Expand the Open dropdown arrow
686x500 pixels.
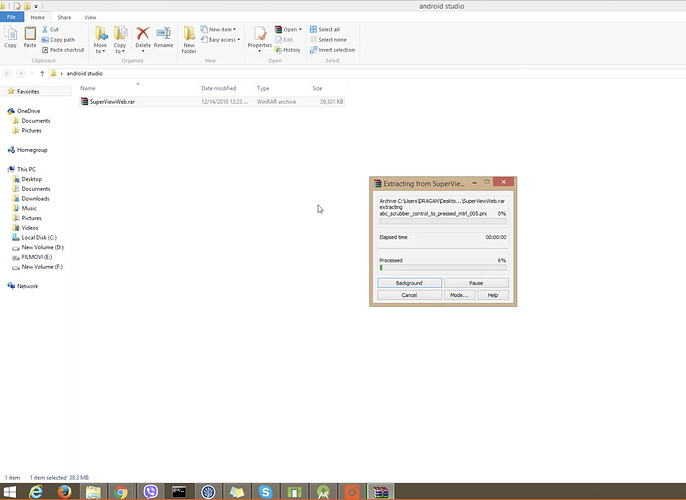[x=300, y=29]
